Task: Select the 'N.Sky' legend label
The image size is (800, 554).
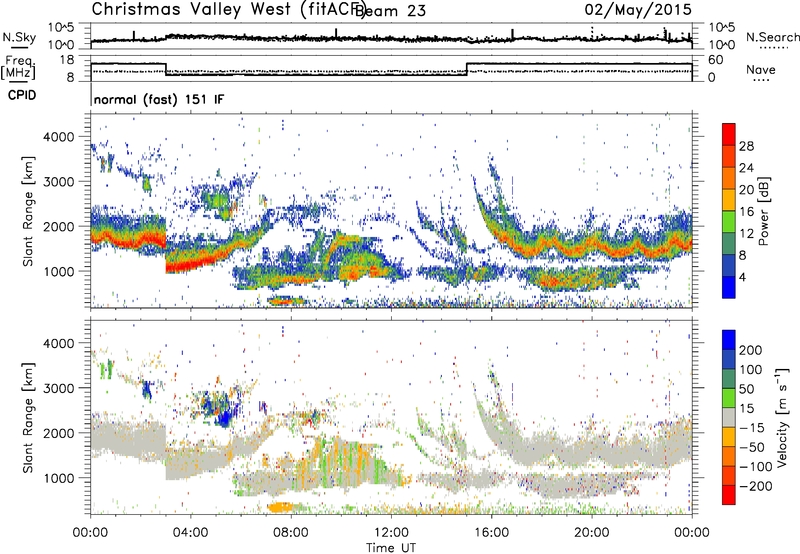Action: pos(19,37)
